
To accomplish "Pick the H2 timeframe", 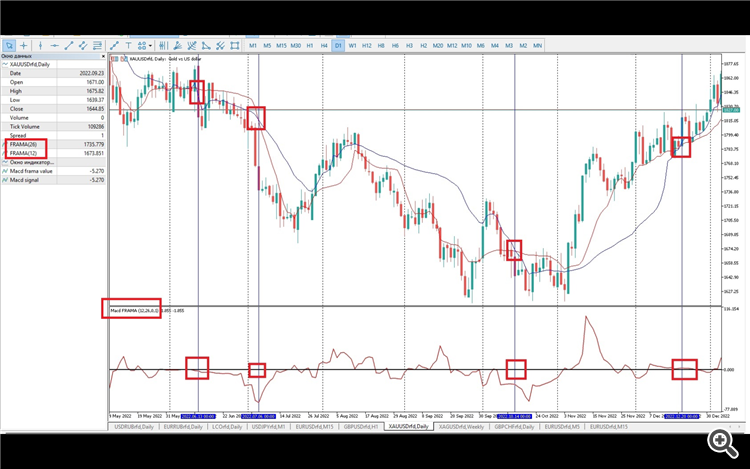I will [x=424, y=45].
